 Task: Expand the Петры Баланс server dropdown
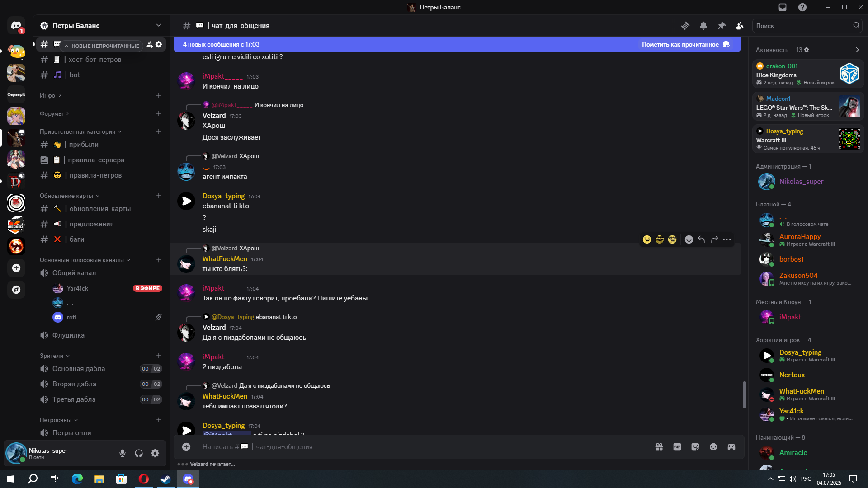click(159, 25)
